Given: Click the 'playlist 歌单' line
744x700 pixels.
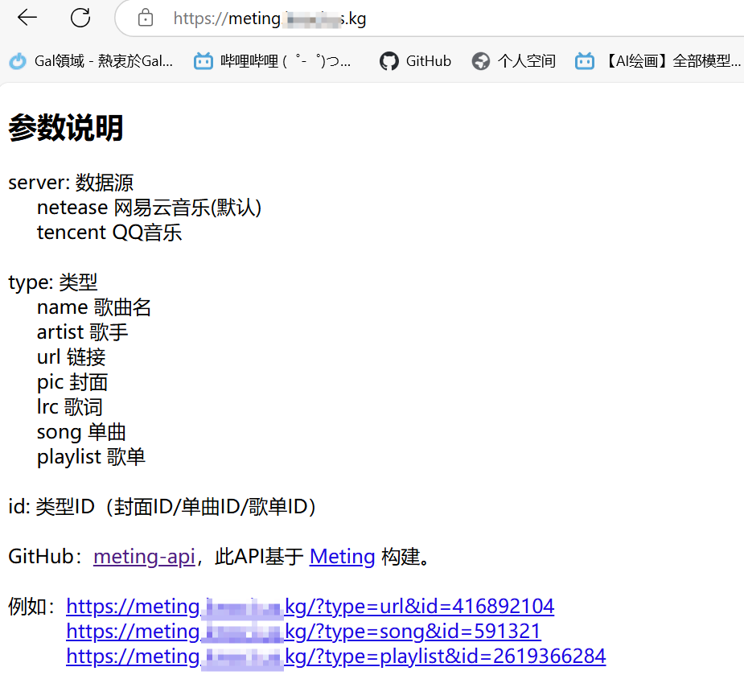Looking at the screenshot, I should coord(91,457).
